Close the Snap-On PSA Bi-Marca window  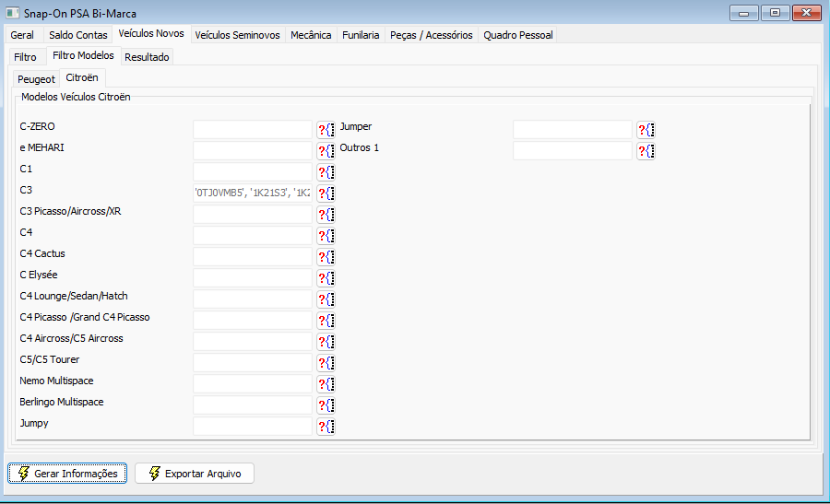click(807, 13)
